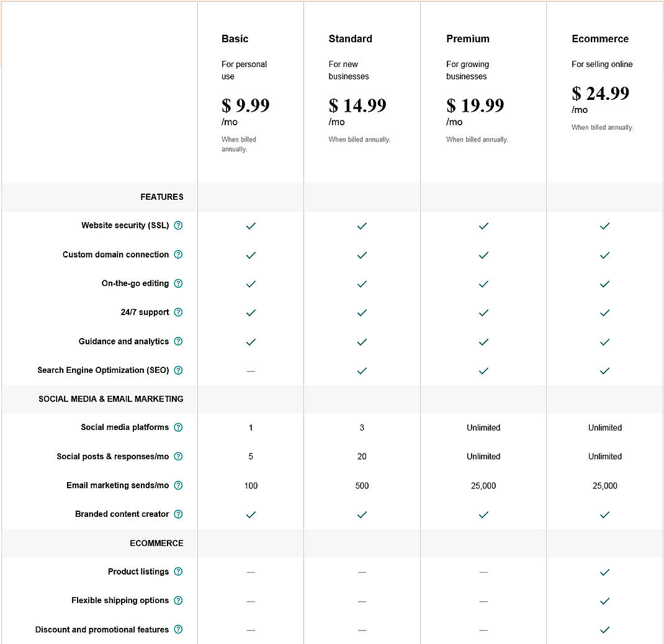
Task: Click Search Engine Optimization (SEO) help icon
Action: tap(178, 370)
